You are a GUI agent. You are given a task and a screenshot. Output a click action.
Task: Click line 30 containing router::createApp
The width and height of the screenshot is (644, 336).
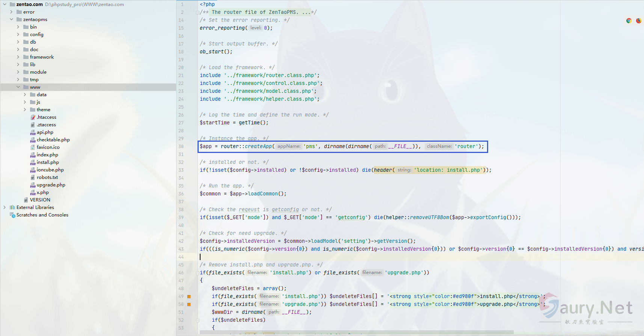pos(342,147)
